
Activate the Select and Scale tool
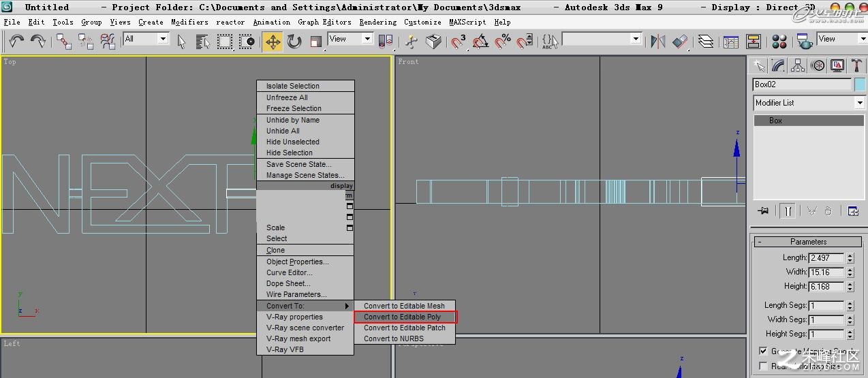coord(315,42)
